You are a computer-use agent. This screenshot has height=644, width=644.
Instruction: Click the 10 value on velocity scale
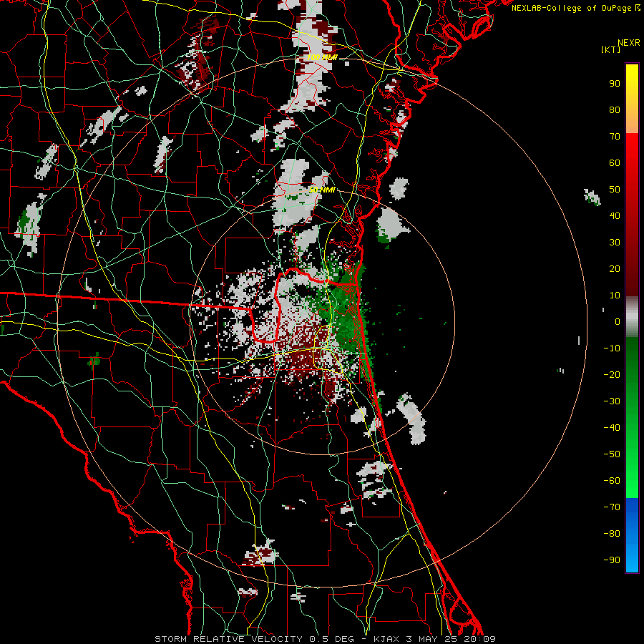click(615, 296)
